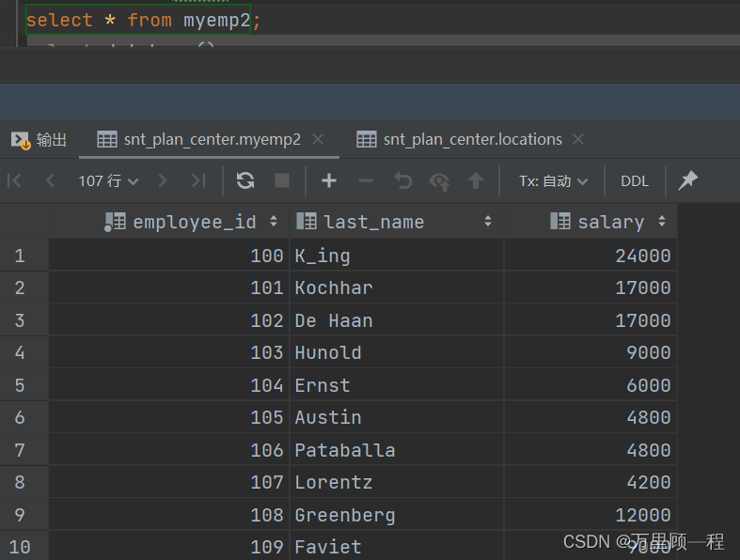Select cell Lorentz
740x560 pixels.
[397, 482]
